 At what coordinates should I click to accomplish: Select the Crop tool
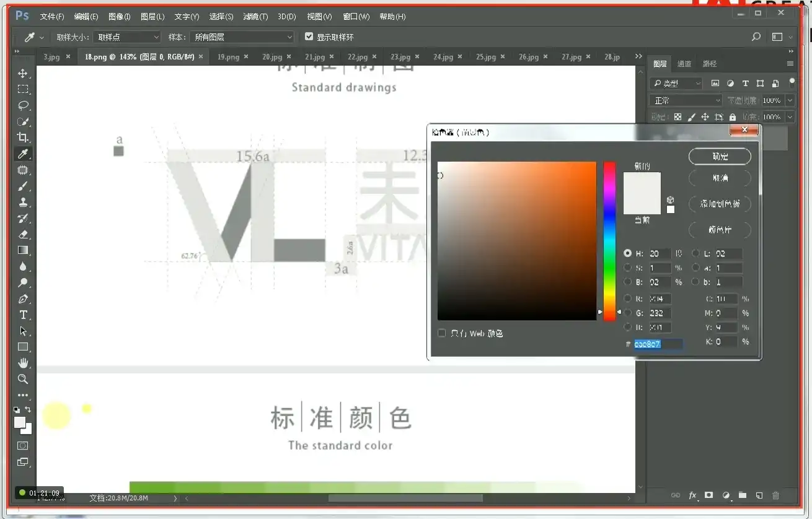pos(23,137)
